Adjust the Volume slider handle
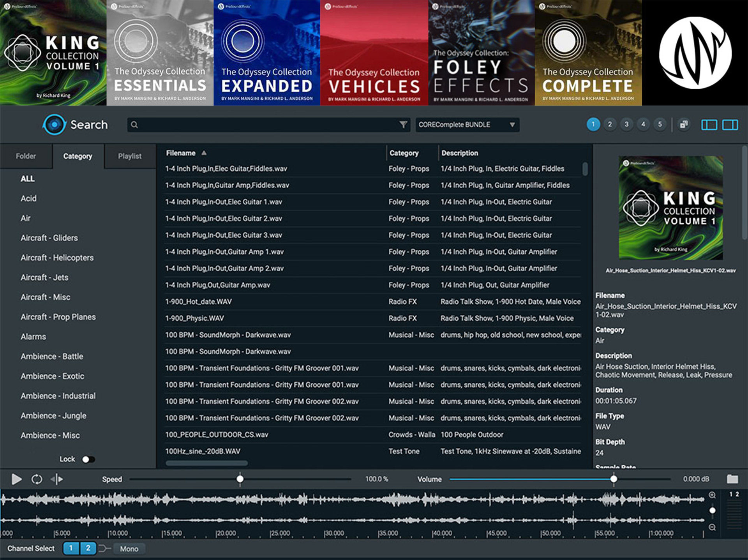The height and width of the screenshot is (560, 748). (614, 479)
